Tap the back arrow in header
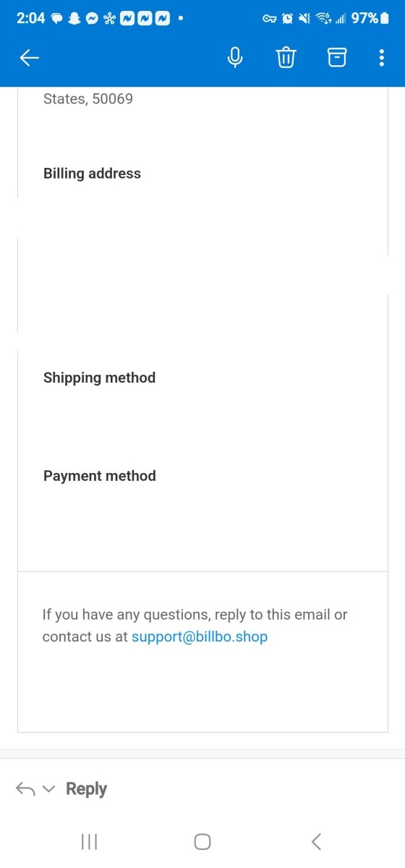405x868 pixels. pos(30,59)
